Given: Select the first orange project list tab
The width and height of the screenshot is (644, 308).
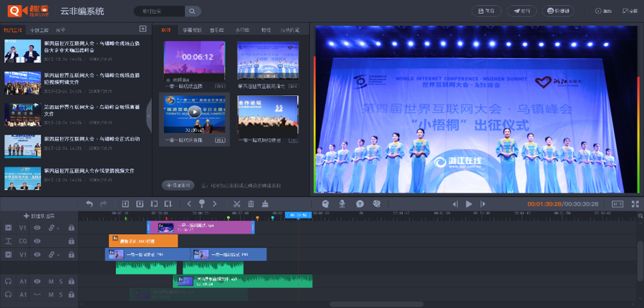Looking at the screenshot, I should (x=12, y=30).
